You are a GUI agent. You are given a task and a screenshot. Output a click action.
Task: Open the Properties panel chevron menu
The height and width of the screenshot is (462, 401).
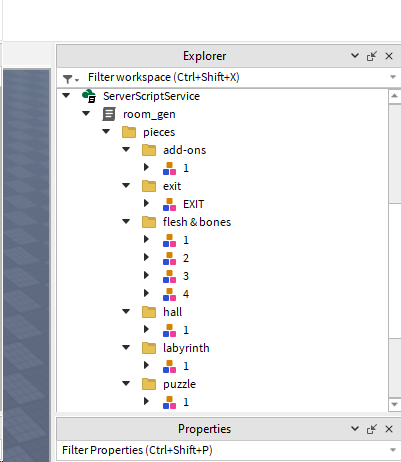click(x=355, y=429)
